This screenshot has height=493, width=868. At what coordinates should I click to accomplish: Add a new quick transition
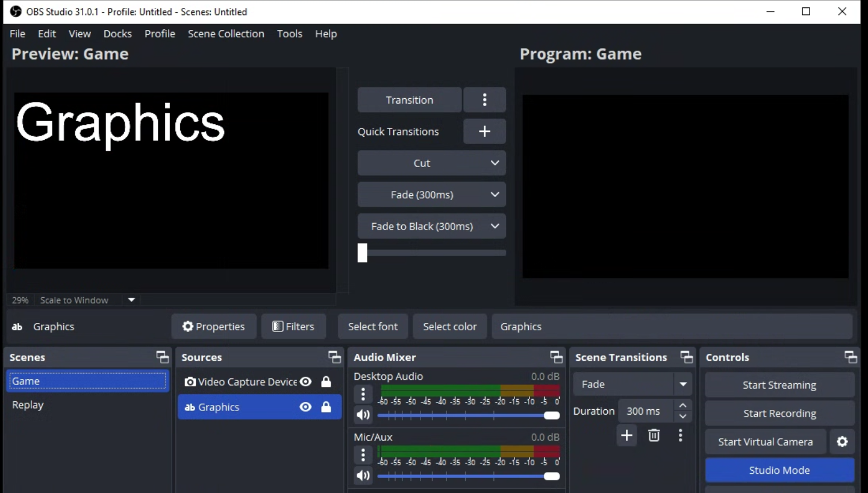(484, 131)
